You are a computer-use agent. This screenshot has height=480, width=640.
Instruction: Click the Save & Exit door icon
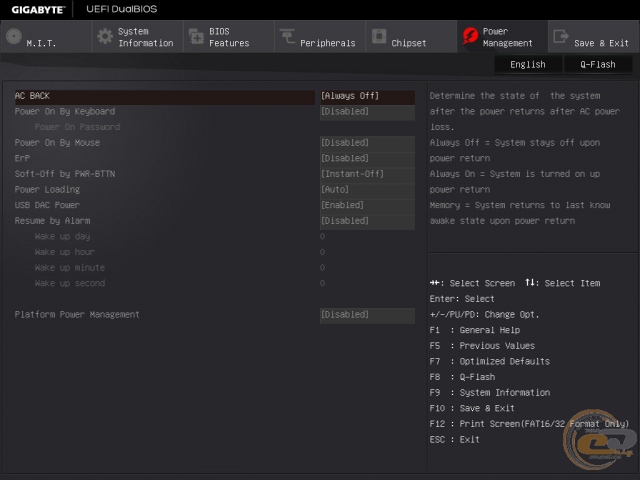point(561,36)
